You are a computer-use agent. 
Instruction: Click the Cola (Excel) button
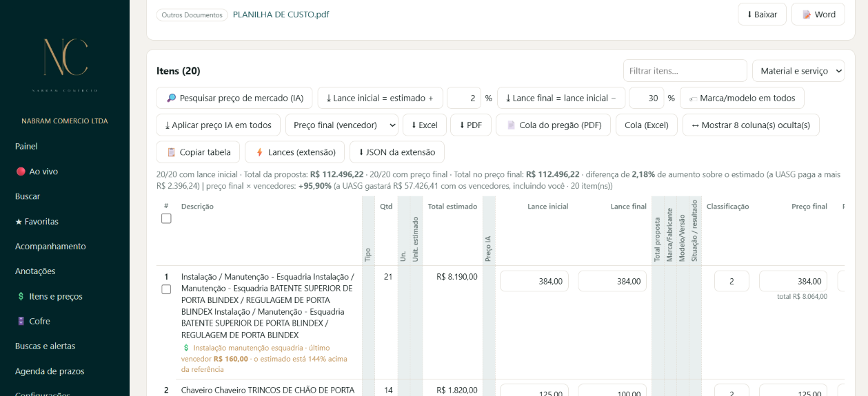[x=647, y=125]
